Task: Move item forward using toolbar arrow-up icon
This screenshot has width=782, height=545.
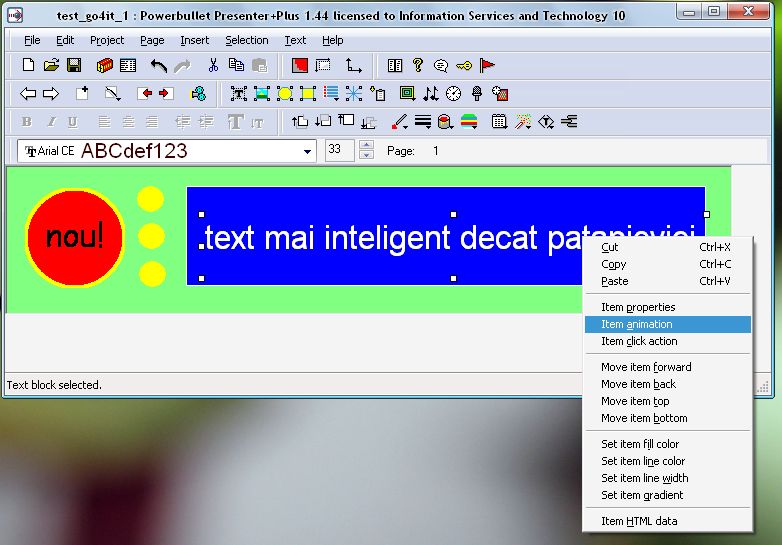Action: tap(300, 121)
